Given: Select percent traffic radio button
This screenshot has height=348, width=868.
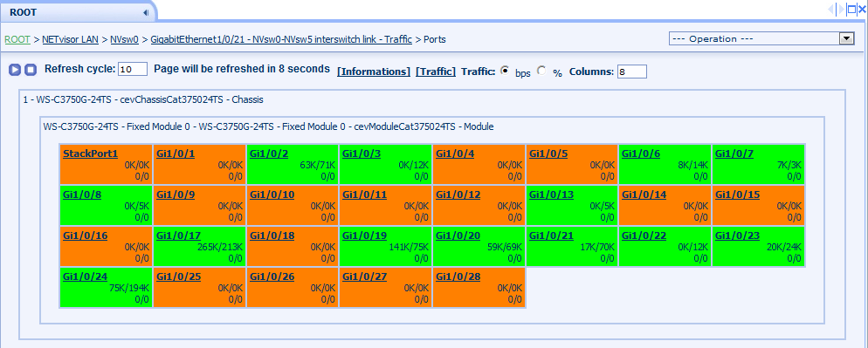Looking at the screenshot, I should 541,71.
